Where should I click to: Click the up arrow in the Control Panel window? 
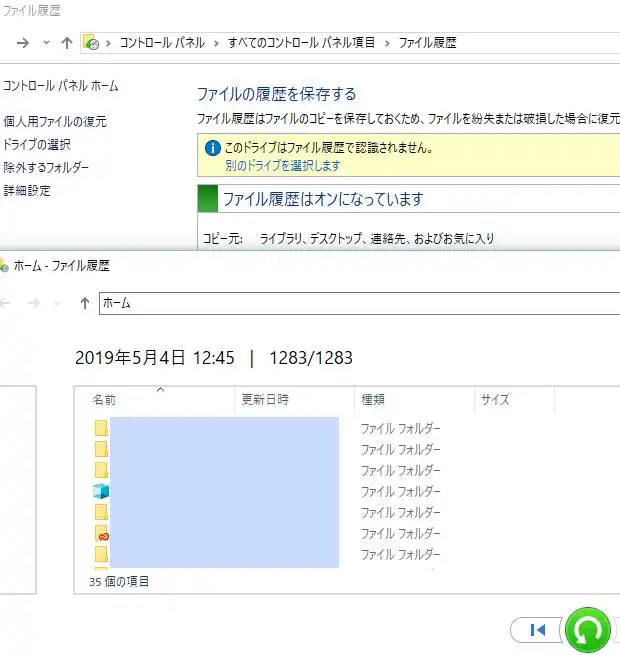pyautogui.click(x=67, y=43)
